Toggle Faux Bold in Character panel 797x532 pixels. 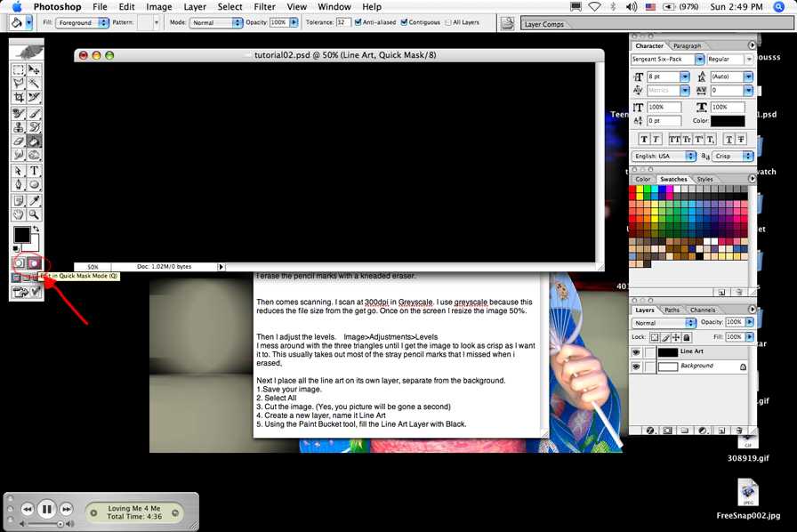click(x=644, y=140)
